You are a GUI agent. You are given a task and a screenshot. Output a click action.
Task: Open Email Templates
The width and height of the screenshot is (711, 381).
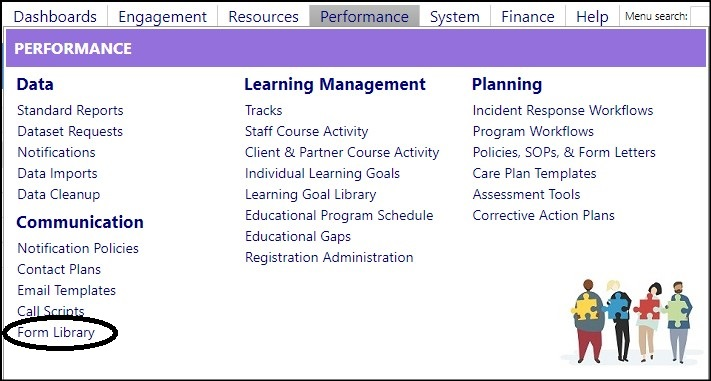point(67,290)
